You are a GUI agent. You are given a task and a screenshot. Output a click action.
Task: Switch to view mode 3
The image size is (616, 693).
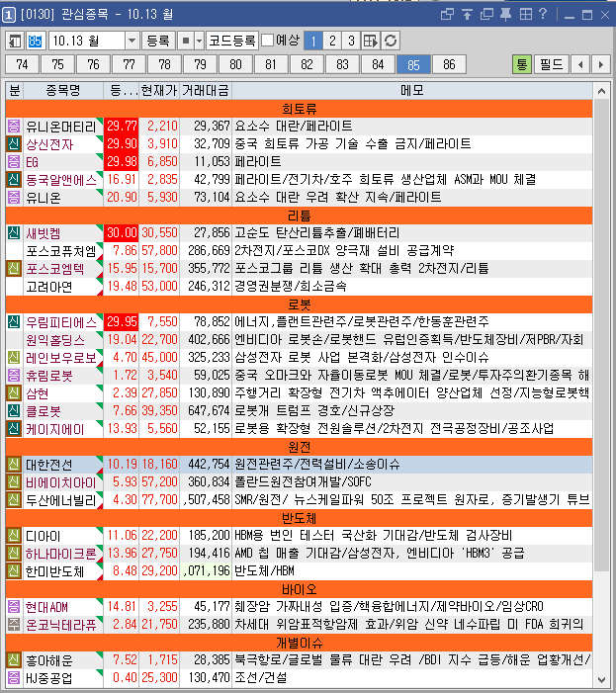(x=350, y=41)
